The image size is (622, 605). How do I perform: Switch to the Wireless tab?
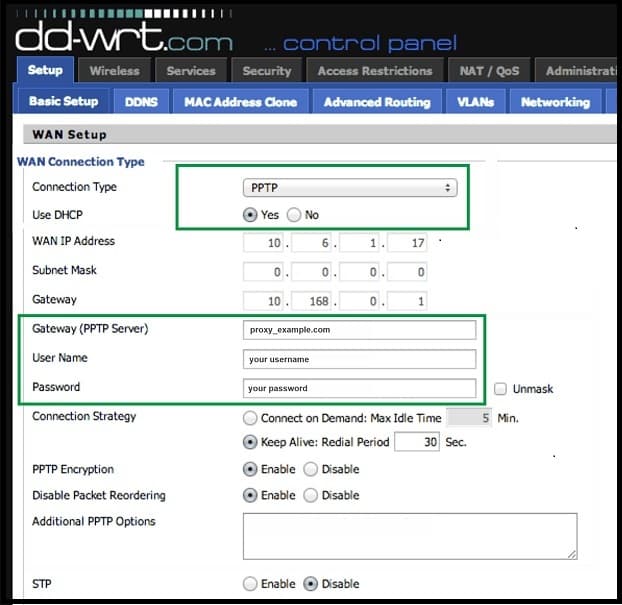115,71
